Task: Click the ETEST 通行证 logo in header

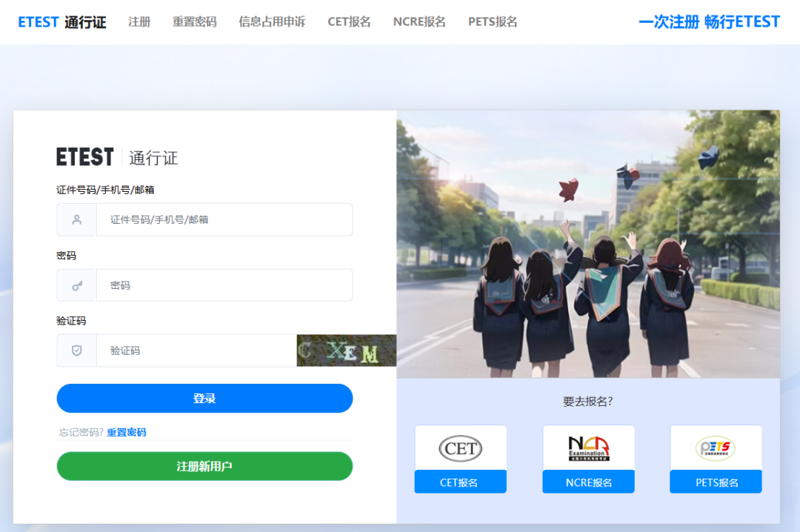Action: 61,22
